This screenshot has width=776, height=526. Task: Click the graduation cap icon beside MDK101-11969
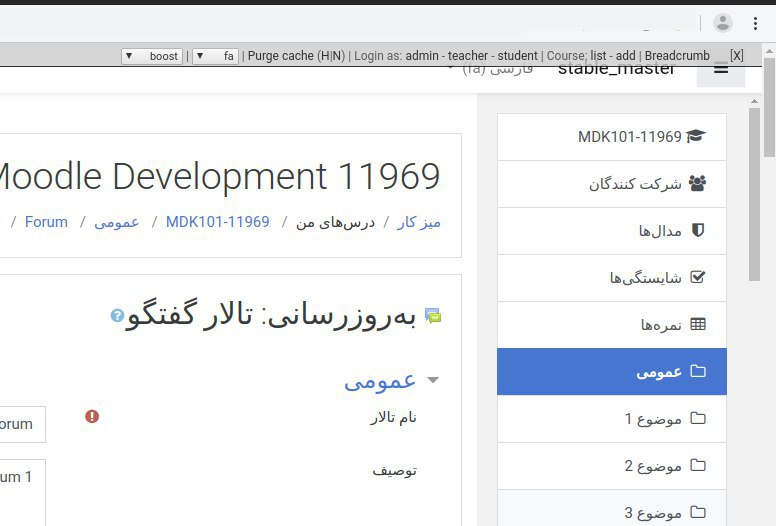[x=696, y=136]
